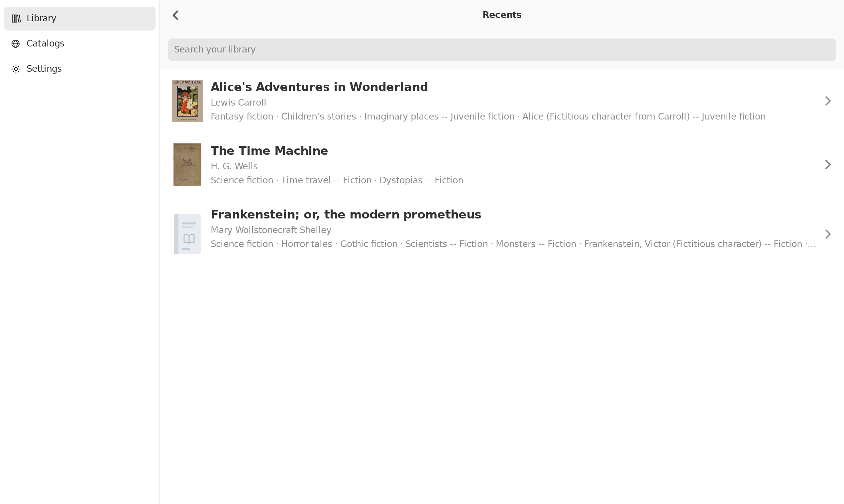Click the Recents page heading
The width and height of the screenshot is (844, 504).
(502, 15)
